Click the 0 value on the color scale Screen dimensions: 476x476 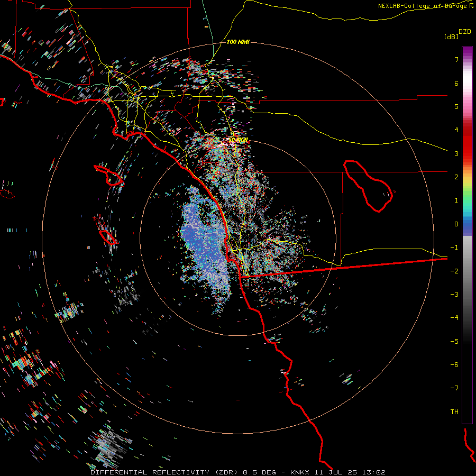(x=456, y=224)
